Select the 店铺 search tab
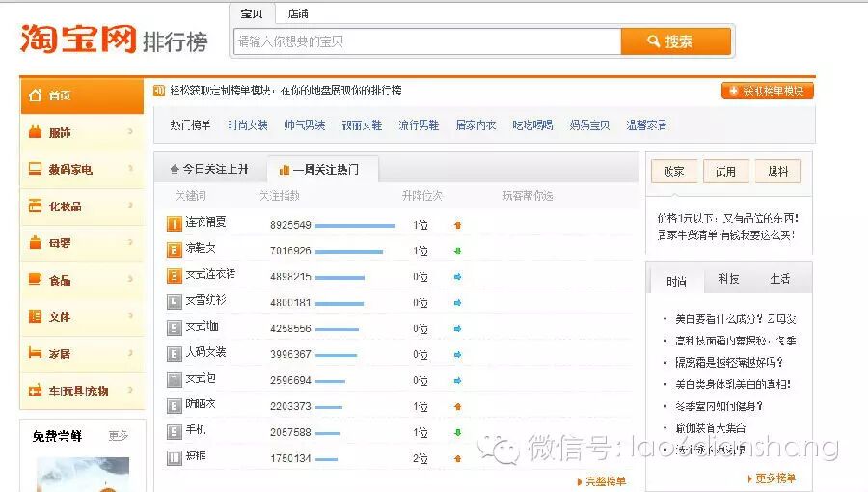868x492 pixels. 298,14
